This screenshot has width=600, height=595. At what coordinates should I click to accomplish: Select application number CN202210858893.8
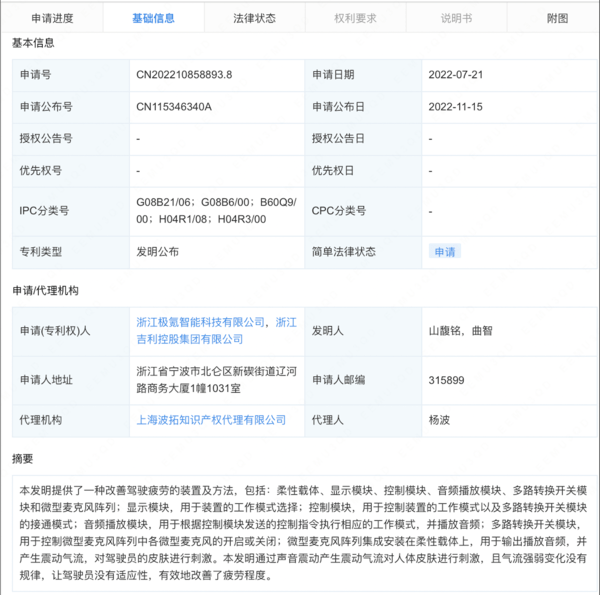coord(184,75)
